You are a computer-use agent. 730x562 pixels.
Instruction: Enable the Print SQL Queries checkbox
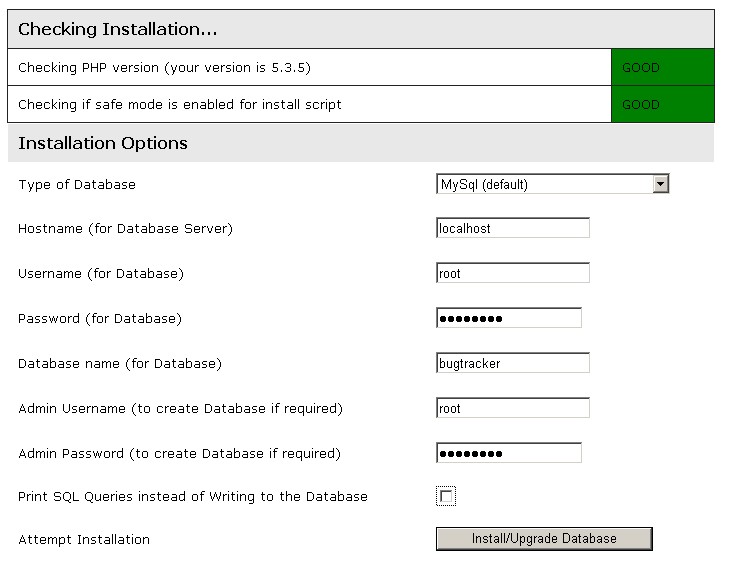click(x=447, y=497)
